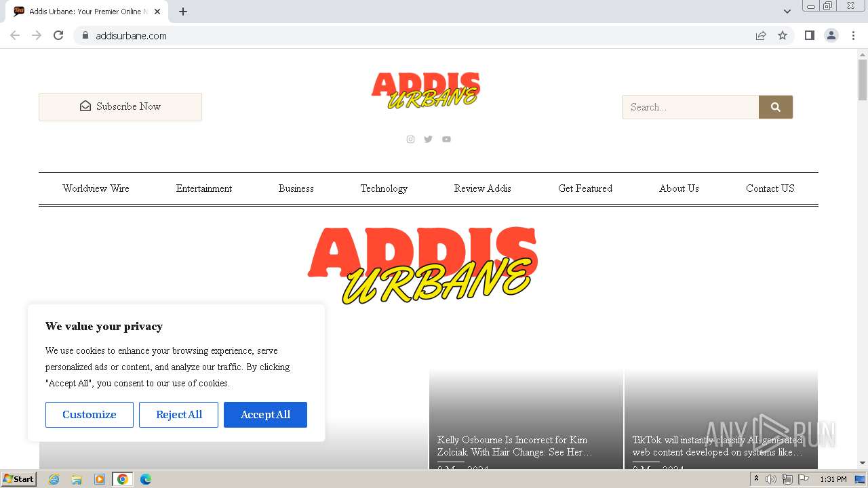Open the Chrome profile icon

831,35
